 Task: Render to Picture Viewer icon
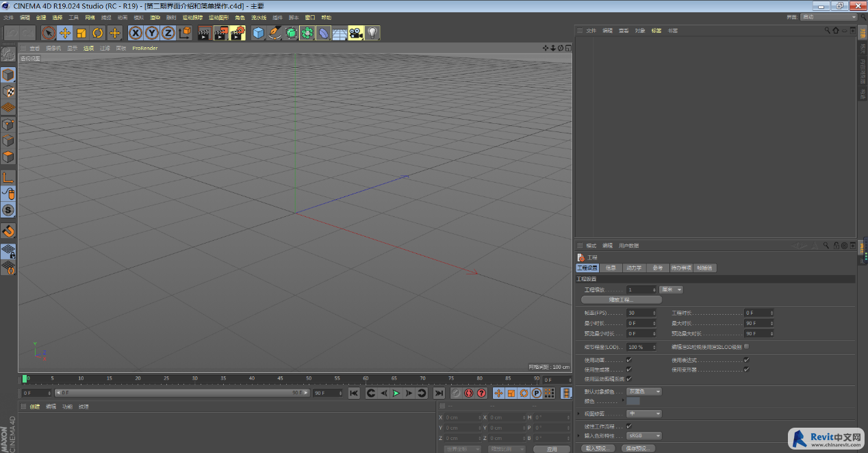click(220, 33)
